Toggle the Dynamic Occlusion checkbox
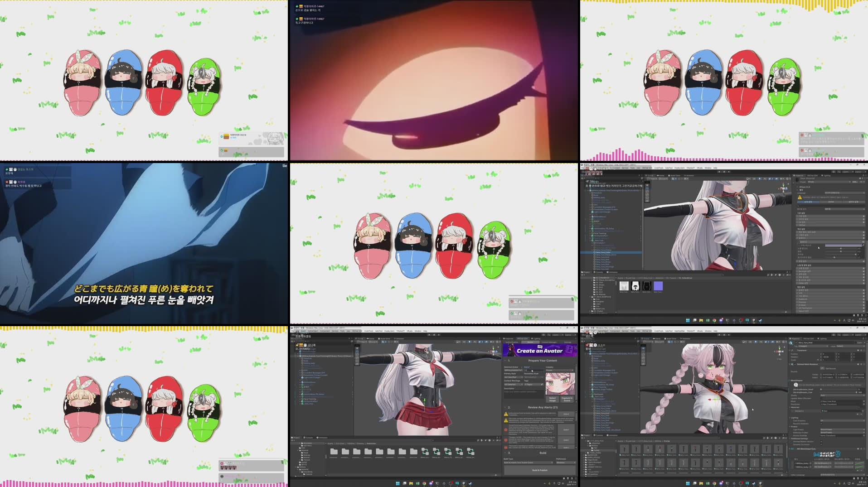868x487 pixels. [821, 444]
